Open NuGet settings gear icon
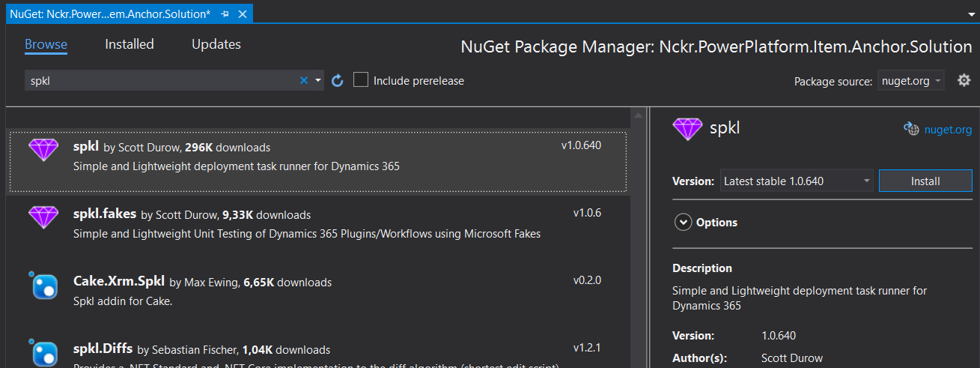 pyautogui.click(x=964, y=80)
